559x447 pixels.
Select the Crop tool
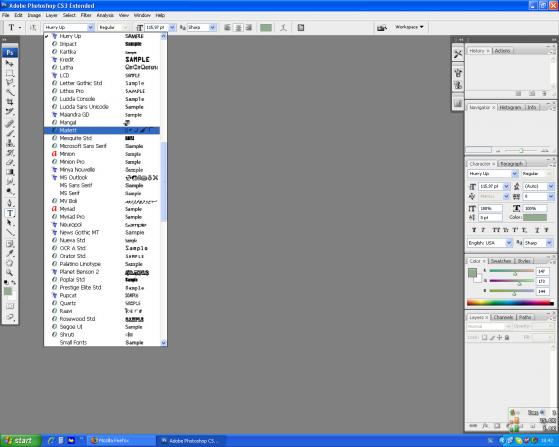coord(10,102)
